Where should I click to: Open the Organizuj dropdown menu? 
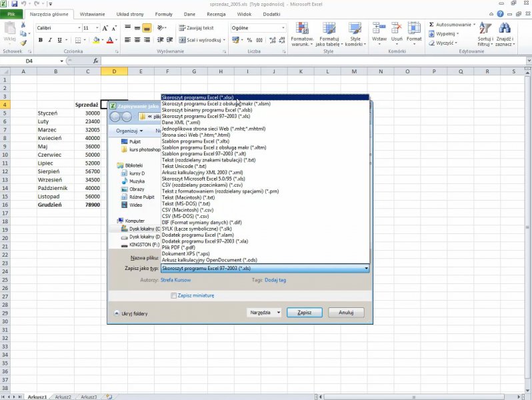click(x=129, y=131)
